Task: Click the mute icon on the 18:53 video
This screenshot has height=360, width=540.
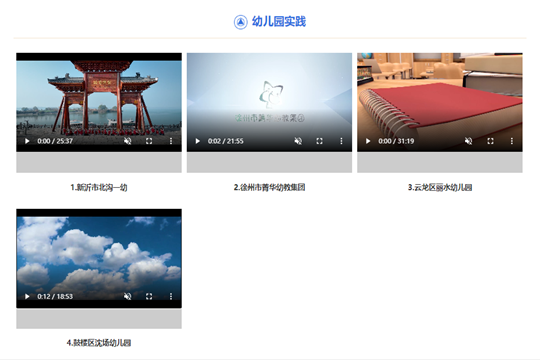Action: [x=127, y=296]
